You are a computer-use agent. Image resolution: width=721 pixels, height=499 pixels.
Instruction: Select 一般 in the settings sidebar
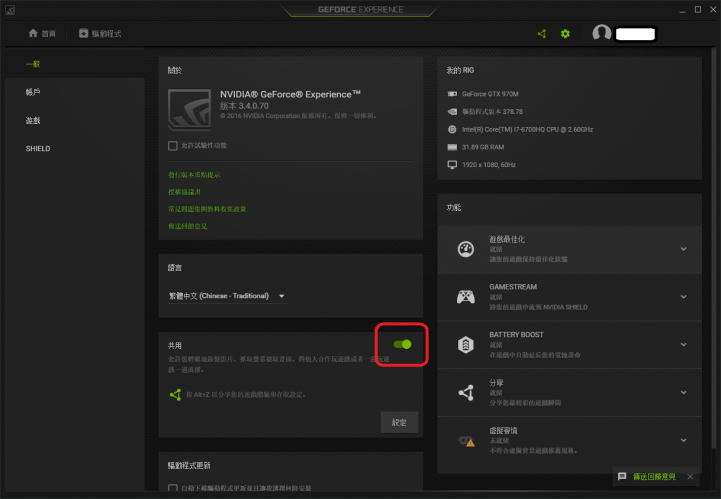click(33, 64)
